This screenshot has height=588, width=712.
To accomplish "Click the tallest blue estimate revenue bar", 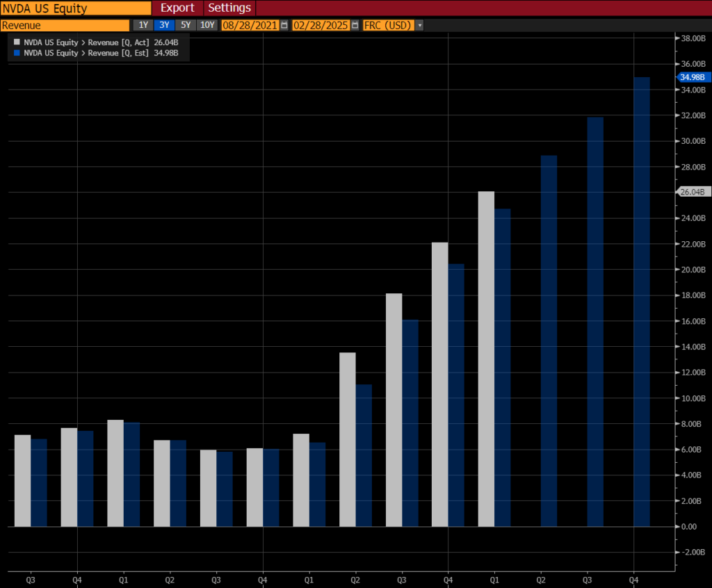I will click(642, 302).
